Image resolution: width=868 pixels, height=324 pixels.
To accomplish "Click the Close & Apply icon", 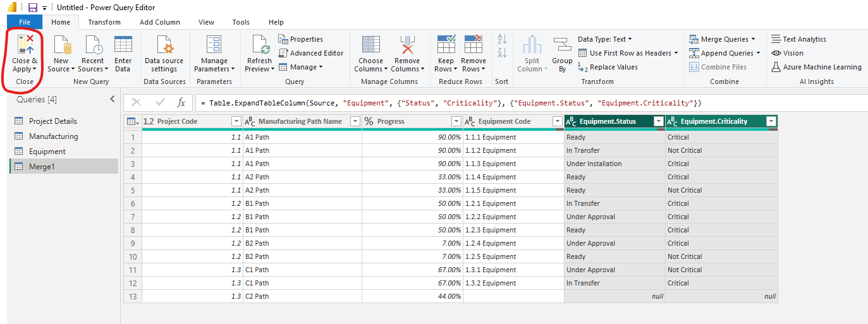I will 25,44.
